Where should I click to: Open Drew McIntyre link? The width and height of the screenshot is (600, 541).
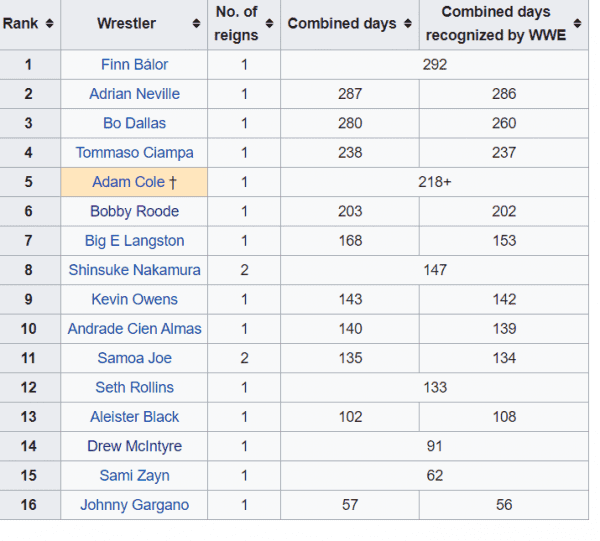tap(134, 446)
